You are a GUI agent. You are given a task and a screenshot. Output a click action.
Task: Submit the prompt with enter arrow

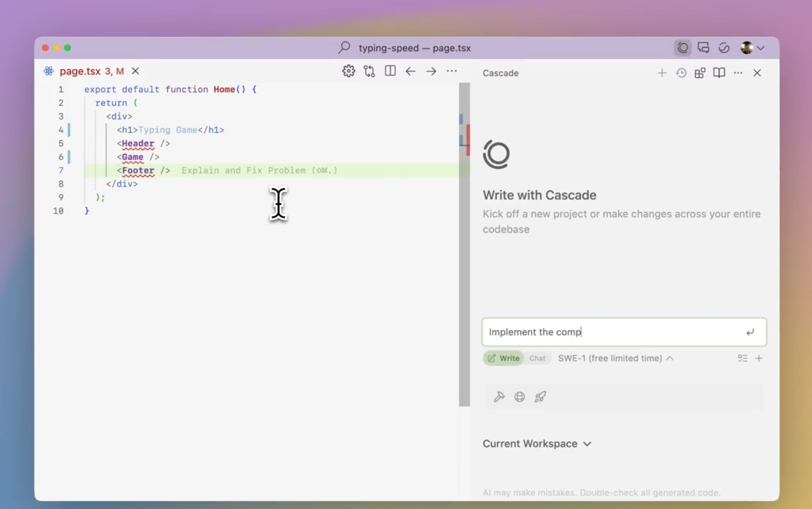(x=750, y=332)
